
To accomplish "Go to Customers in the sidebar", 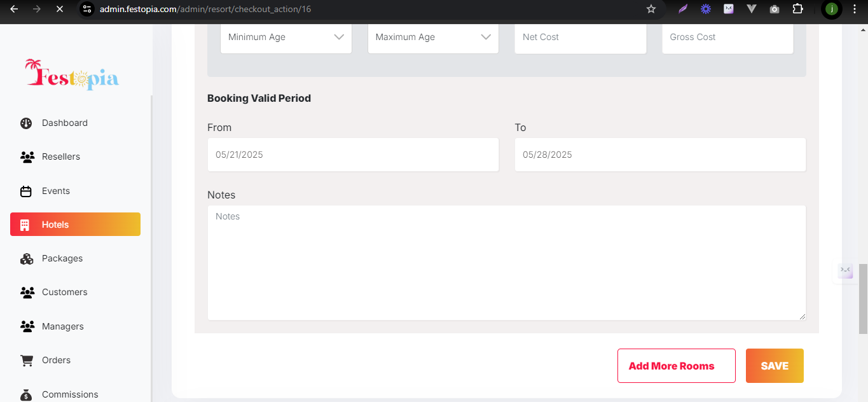I will point(64,293).
